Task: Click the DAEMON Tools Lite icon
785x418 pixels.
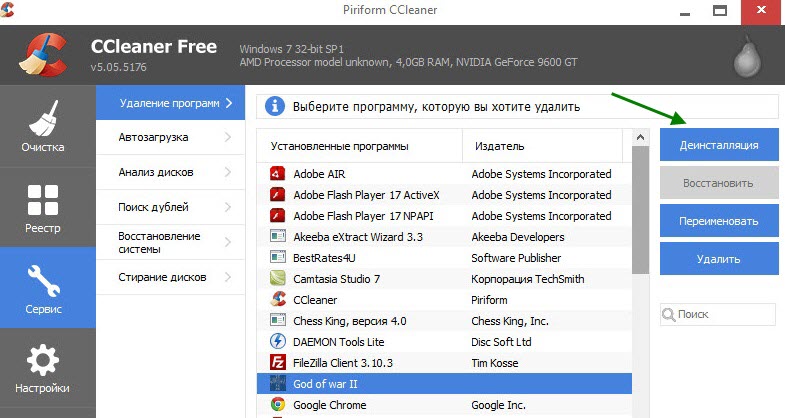Action: [x=278, y=341]
